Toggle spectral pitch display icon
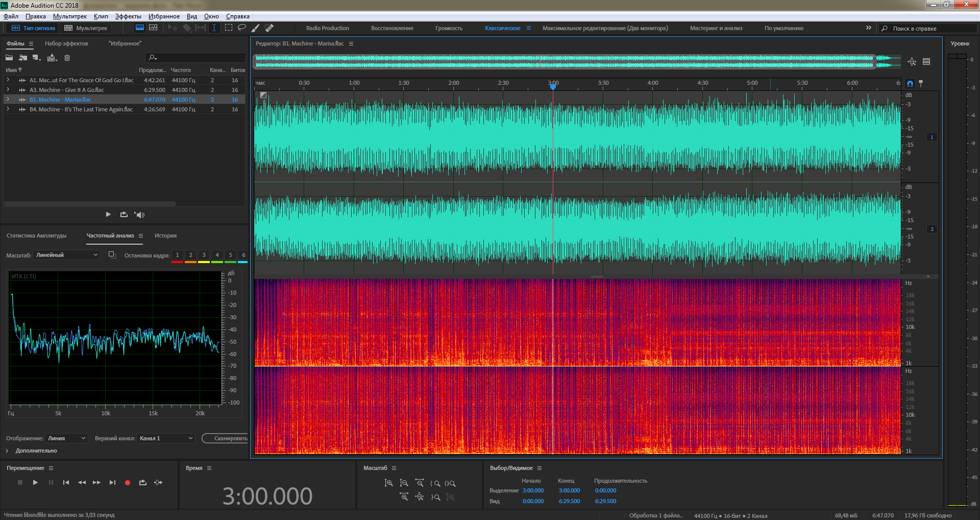980x520 pixels. click(x=153, y=28)
